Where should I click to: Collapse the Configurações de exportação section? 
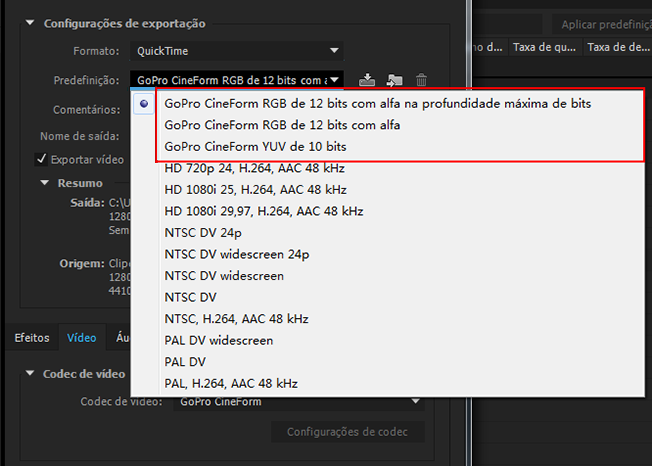point(30,23)
